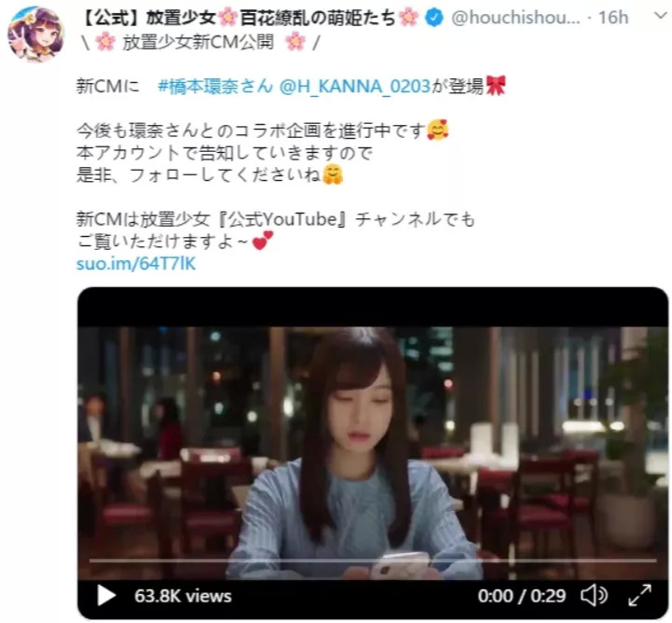
Task: Click the 放置少女新CM公開 headline text
Action: [x=198, y=43]
